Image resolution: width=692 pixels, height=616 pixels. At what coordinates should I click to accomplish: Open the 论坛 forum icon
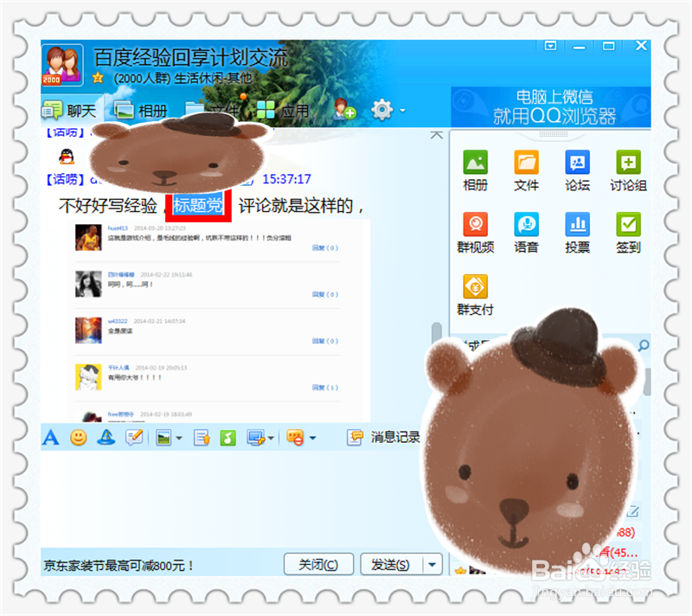pos(577,170)
